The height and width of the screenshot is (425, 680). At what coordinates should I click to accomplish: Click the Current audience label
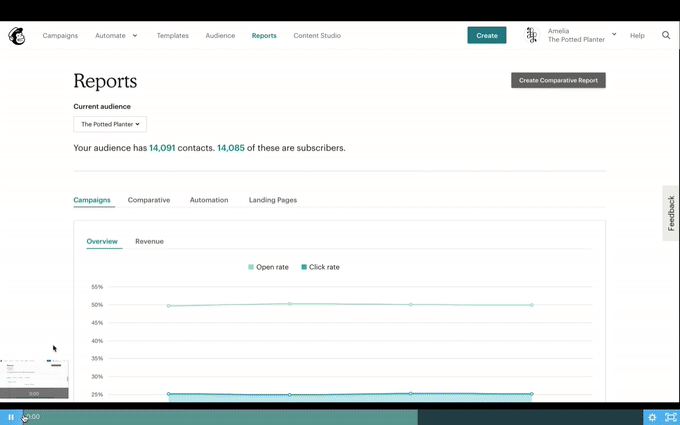(x=102, y=106)
